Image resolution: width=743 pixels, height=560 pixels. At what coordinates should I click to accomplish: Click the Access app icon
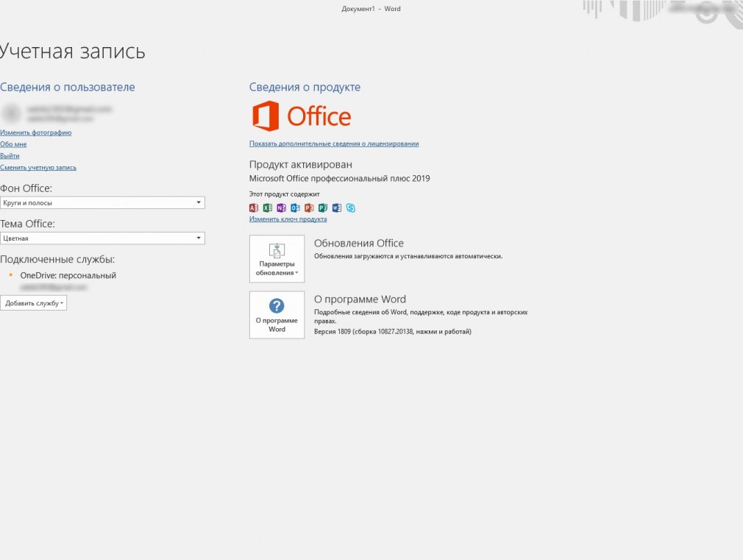tap(254, 208)
